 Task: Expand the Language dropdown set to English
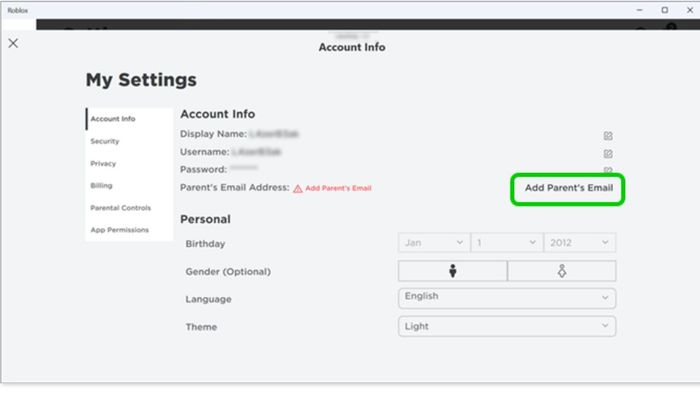tap(507, 298)
